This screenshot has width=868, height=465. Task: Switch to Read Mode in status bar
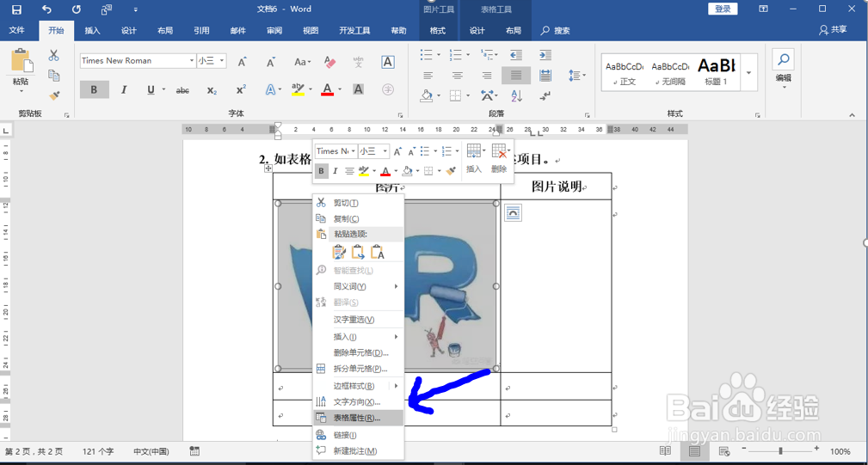coord(665,451)
